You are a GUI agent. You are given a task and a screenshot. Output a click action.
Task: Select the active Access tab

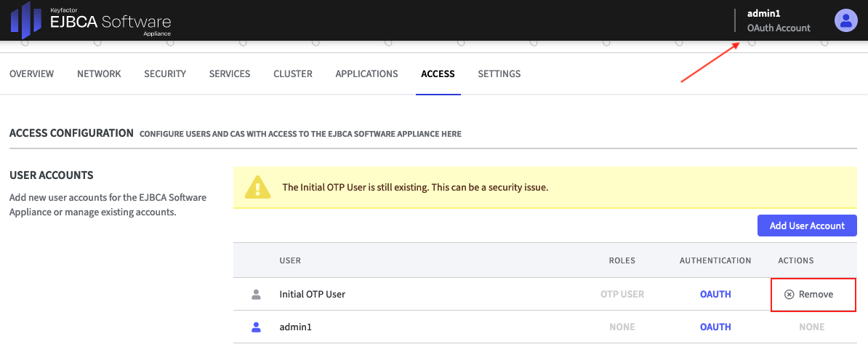point(438,74)
